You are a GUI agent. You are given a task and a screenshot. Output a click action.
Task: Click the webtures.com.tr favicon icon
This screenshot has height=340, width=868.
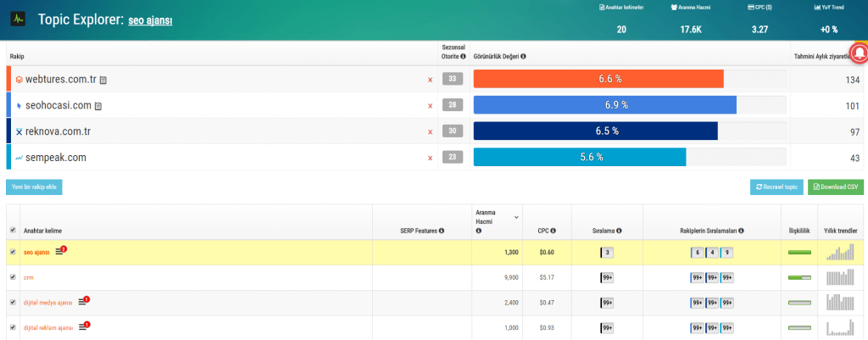(x=19, y=80)
